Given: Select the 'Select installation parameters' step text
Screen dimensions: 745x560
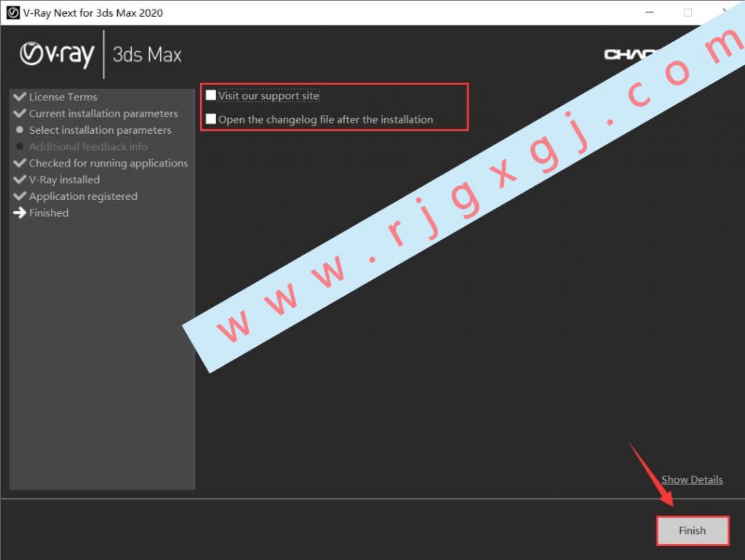Looking at the screenshot, I should click(x=100, y=130).
